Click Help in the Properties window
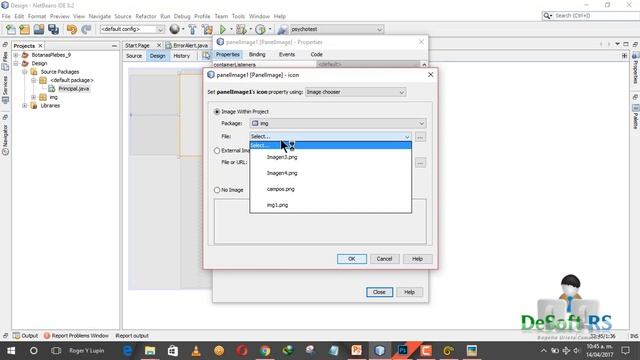 point(409,292)
